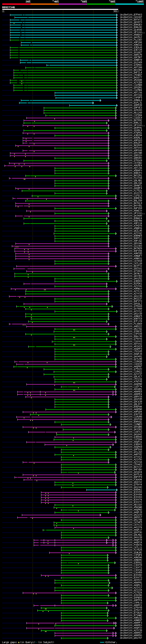Click label UniRef100_B7SB29

131,613
